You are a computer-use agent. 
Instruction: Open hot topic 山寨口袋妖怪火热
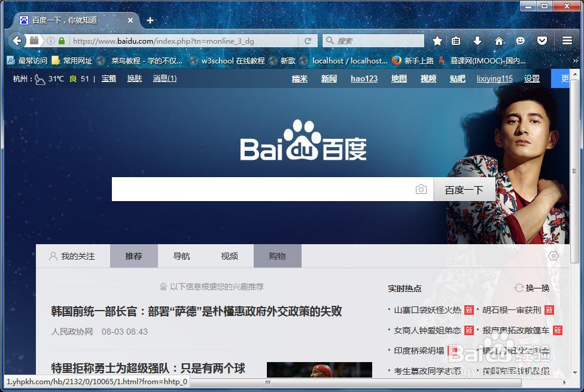[x=428, y=310]
